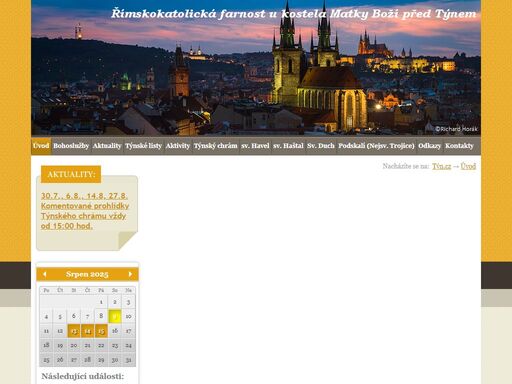This screenshot has width=512, height=384.
Task: Open the Kontakty menu item
Action: pos(459,146)
